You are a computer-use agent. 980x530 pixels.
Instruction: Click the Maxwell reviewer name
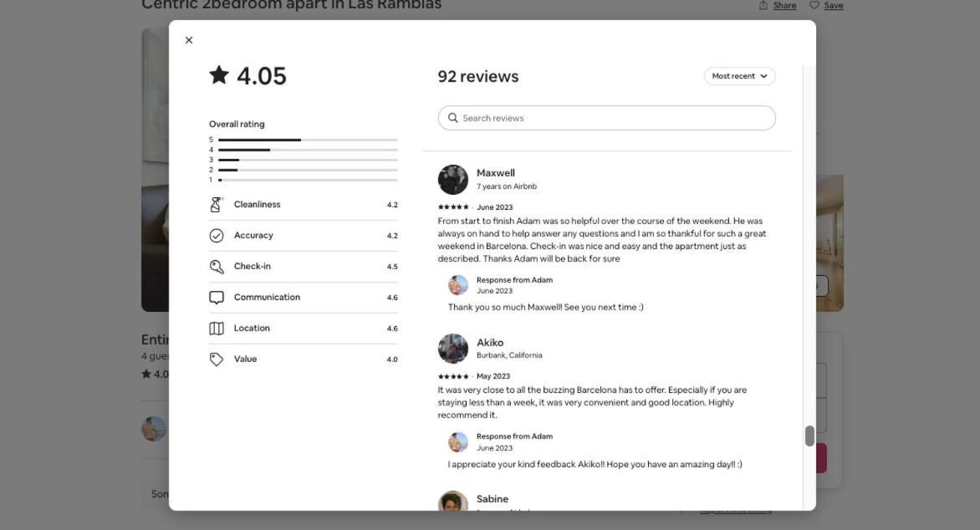point(496,173)
